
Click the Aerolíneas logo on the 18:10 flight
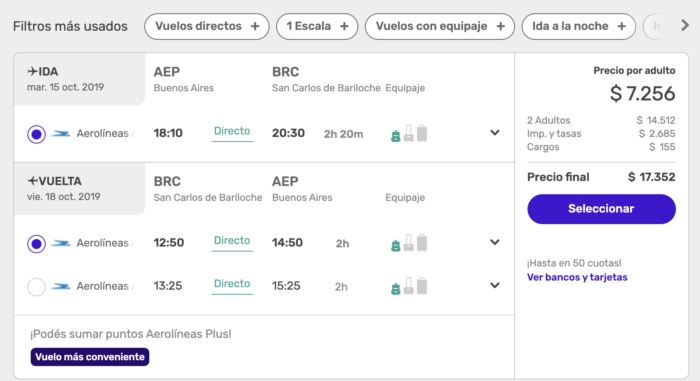coord(60,134)
